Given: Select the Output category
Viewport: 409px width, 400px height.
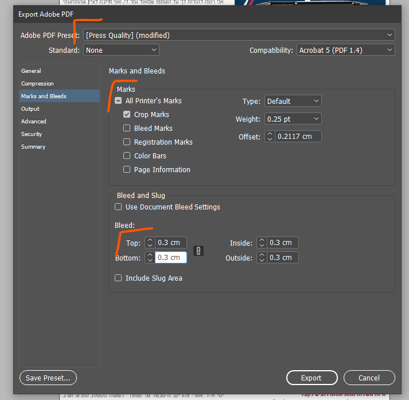Looking at the screenshot, I should click(x=60, y=109).
